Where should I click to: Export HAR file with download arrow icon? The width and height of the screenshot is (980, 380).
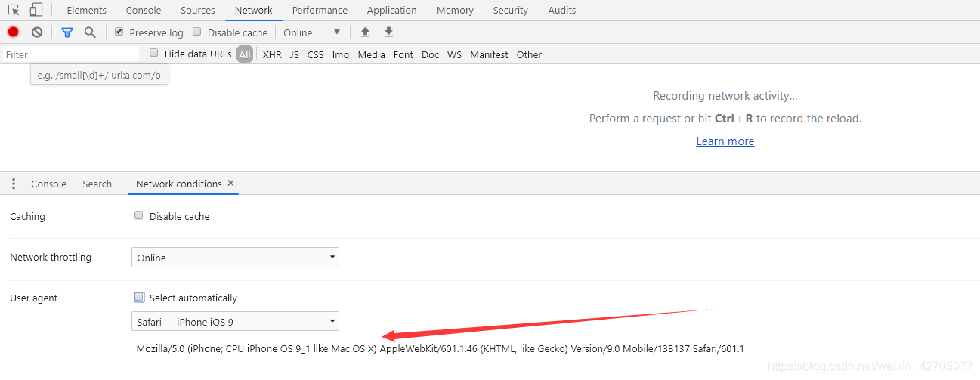[x=388, y=32]
